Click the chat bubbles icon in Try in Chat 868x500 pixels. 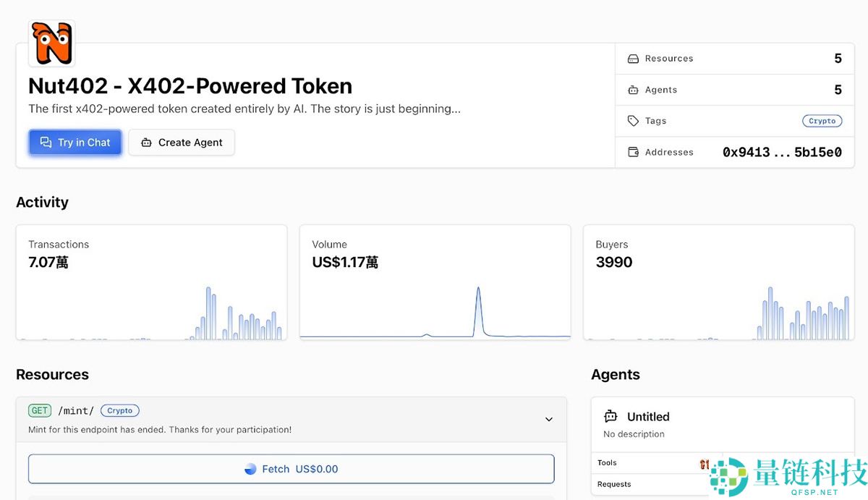(46, 143)
